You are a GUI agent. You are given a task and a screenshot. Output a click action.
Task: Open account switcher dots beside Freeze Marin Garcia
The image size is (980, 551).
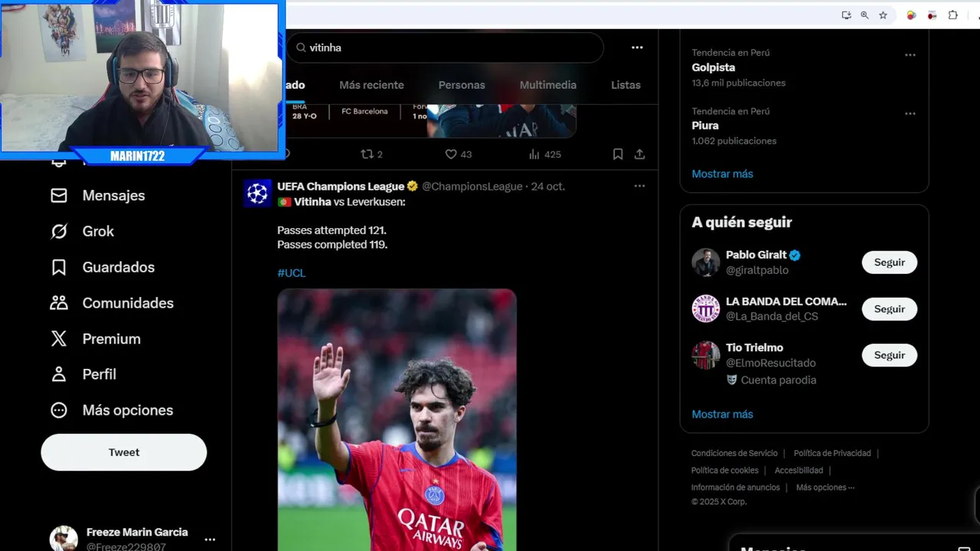[x=210, y=540]
